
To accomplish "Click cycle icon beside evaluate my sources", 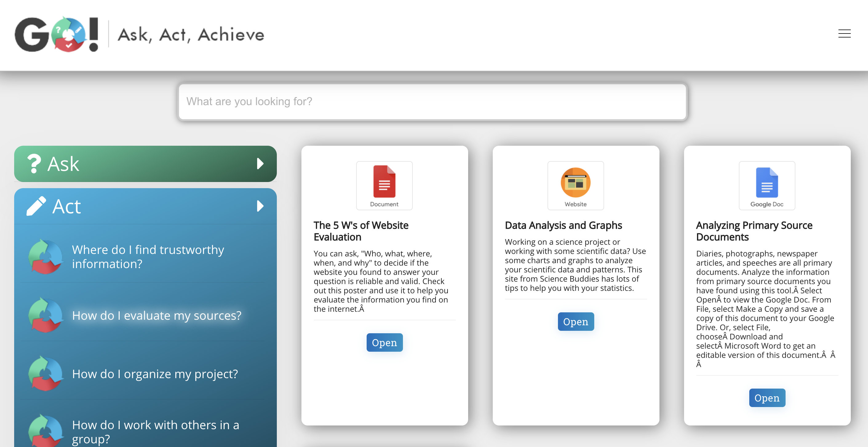I will [x=46, y=315].
